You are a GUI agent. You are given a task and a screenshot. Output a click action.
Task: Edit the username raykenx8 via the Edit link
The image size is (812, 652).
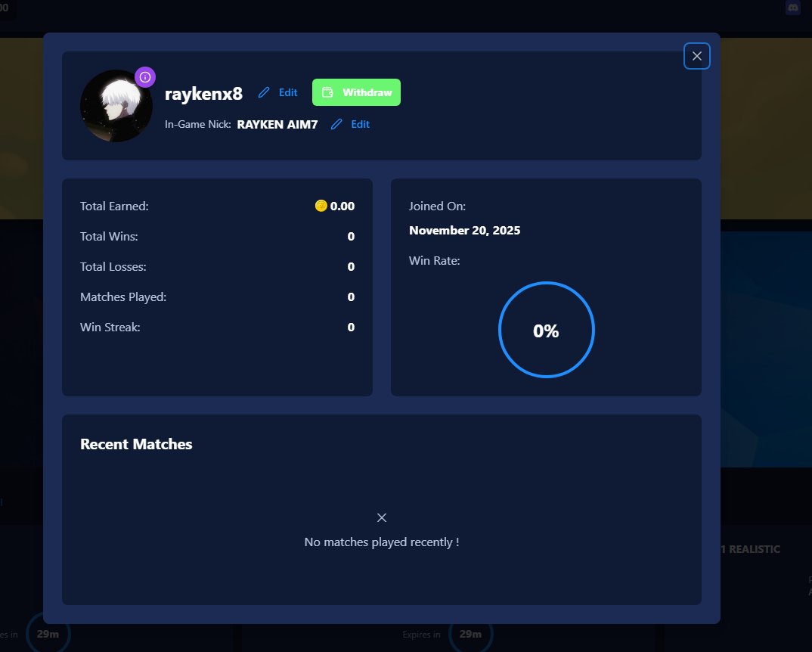(288, 92)
